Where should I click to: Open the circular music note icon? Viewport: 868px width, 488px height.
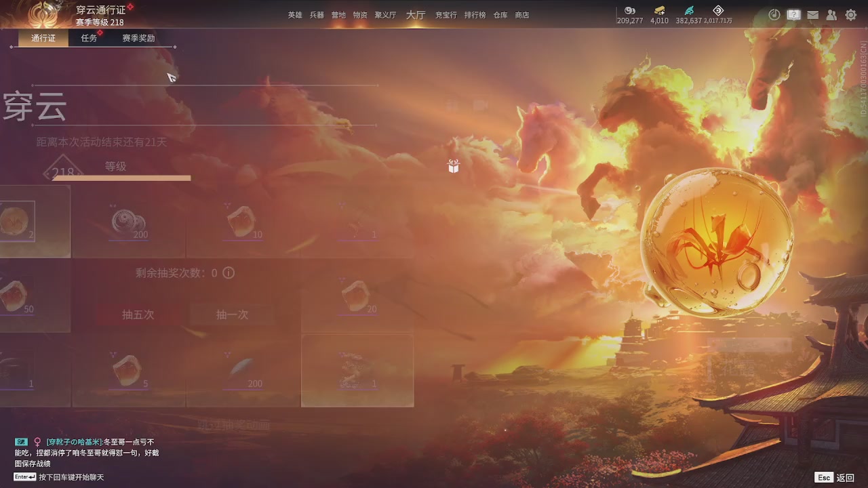click(774, 15)
